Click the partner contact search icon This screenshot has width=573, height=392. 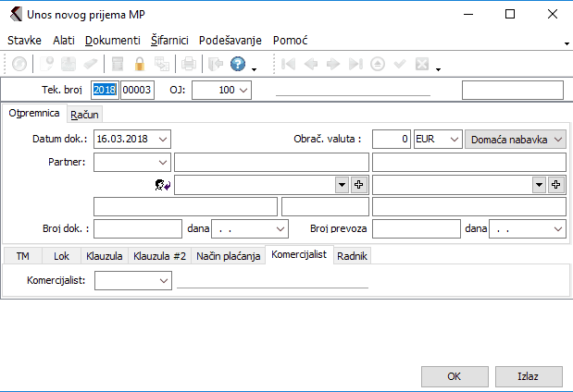click(x=163, y=185)
